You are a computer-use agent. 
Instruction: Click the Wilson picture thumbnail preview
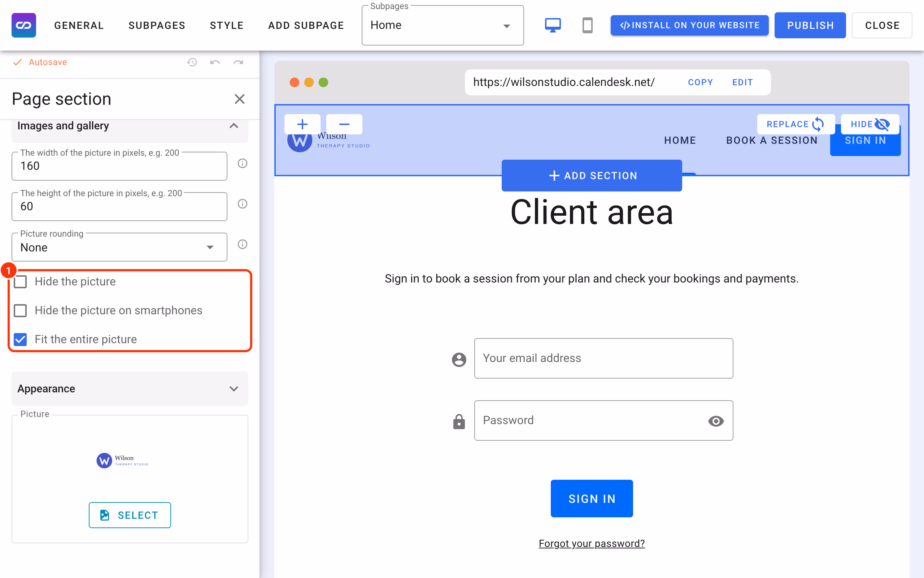(x=122, y=461)
